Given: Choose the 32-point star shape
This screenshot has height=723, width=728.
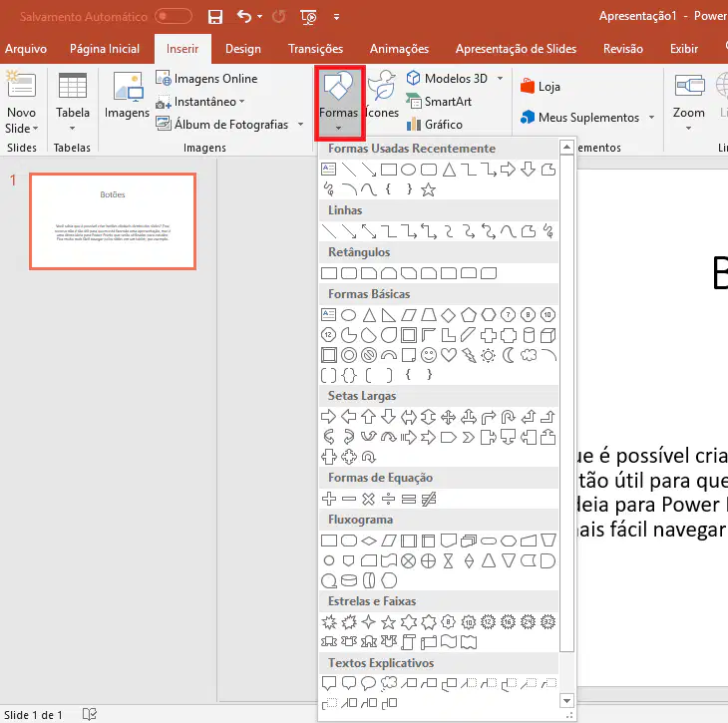Looking at the screenshot, I should click(x=548, y=621).
